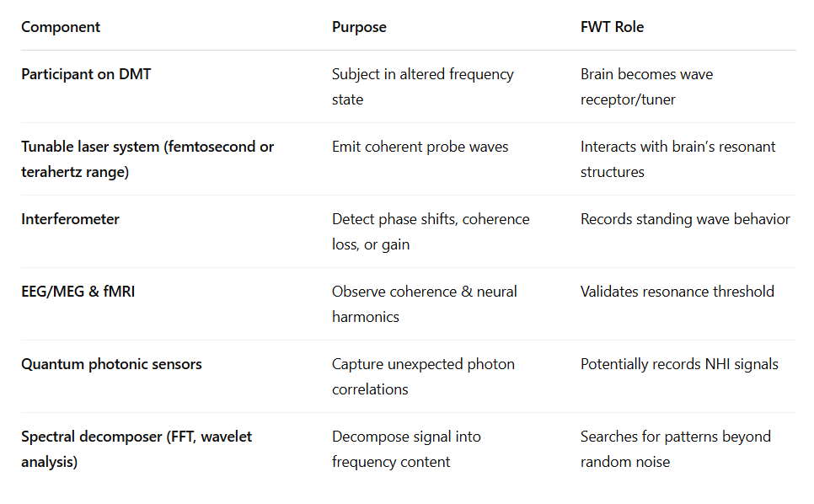This screenshot has width=814, height=504.
Task: Click the Spectral decomposer component cell
Action: (137, 449)
